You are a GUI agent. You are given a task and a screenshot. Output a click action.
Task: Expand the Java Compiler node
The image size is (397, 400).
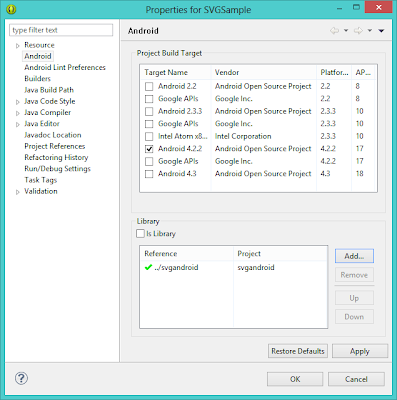coord(18,114)
